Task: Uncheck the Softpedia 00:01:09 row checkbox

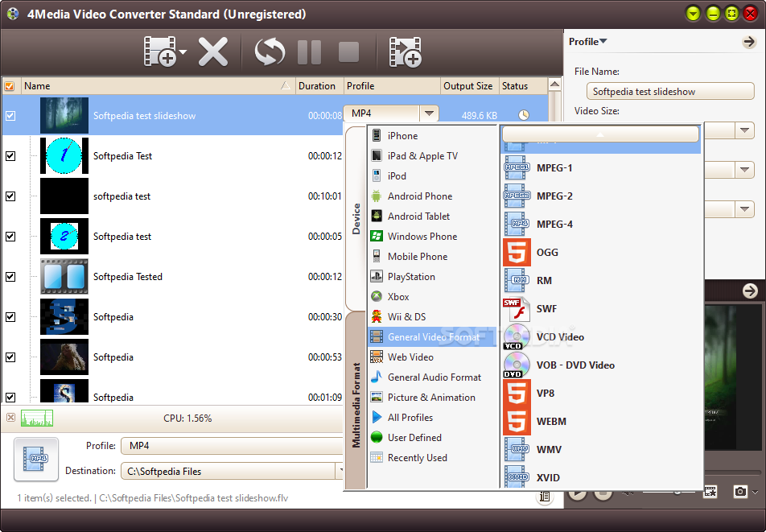Action: coord(10,397)
